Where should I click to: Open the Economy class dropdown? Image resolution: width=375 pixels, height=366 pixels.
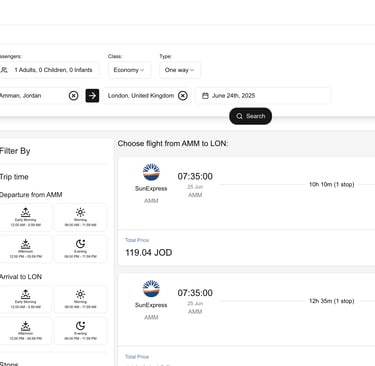(129, 70)
